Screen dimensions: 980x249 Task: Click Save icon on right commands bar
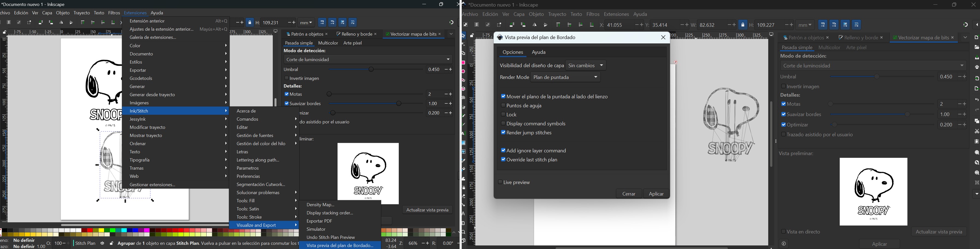(x=976, y=58)
